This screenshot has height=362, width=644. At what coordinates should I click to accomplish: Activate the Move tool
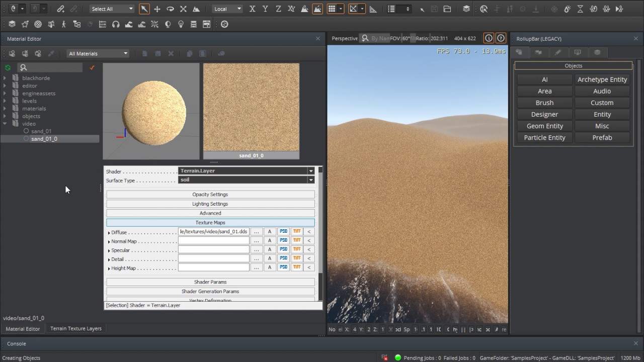coord(157,9)
